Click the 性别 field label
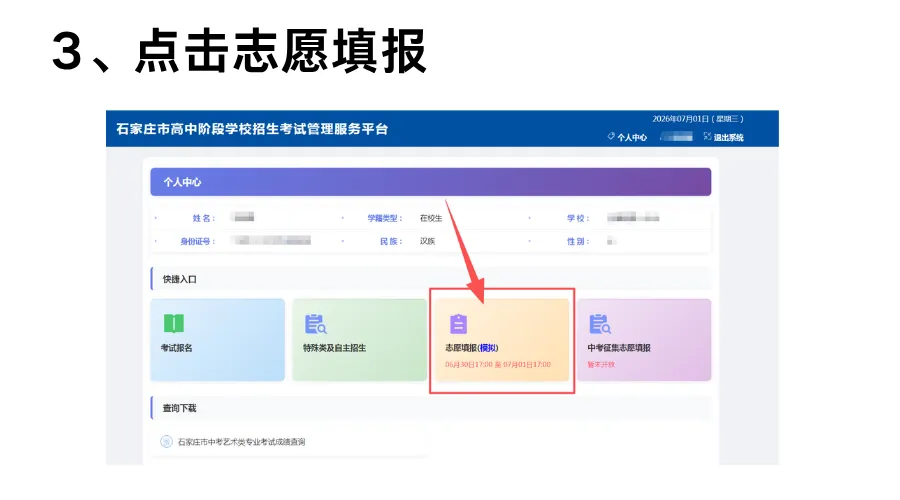 pos(578,242)
